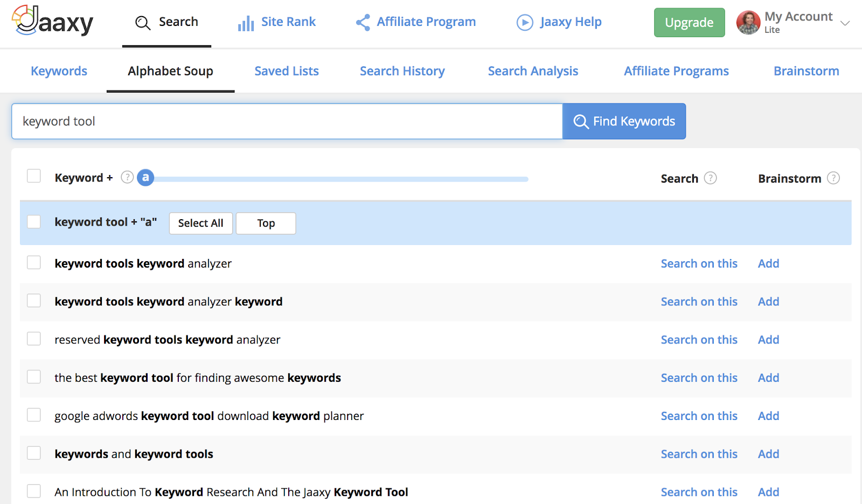
Task: Click the Jaaxy Help play icon
Action: tap(525, 23)
